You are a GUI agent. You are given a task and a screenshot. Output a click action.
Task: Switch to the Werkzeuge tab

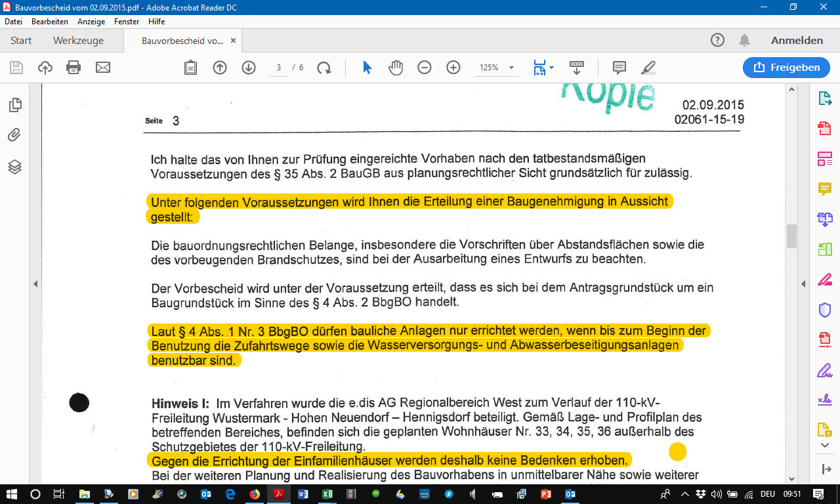[x=78, y=41]
